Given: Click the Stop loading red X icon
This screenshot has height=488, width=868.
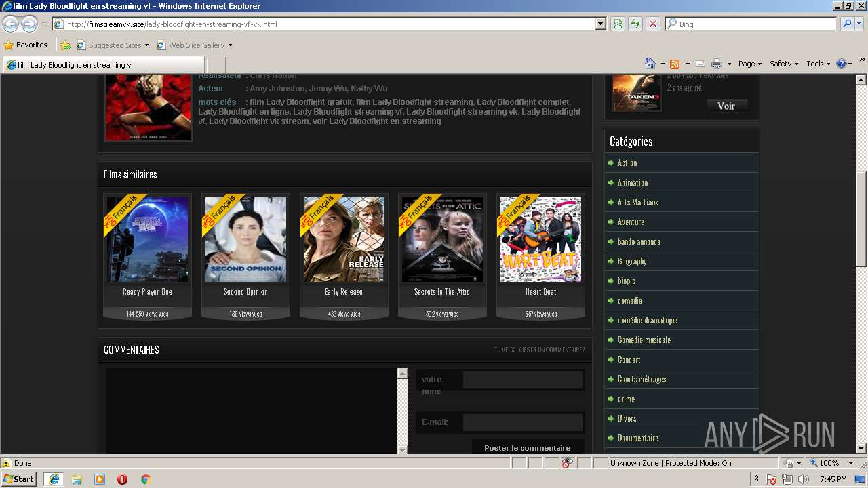Looking at the screenshot, I should pyautogui.click(x=652, y=24).
